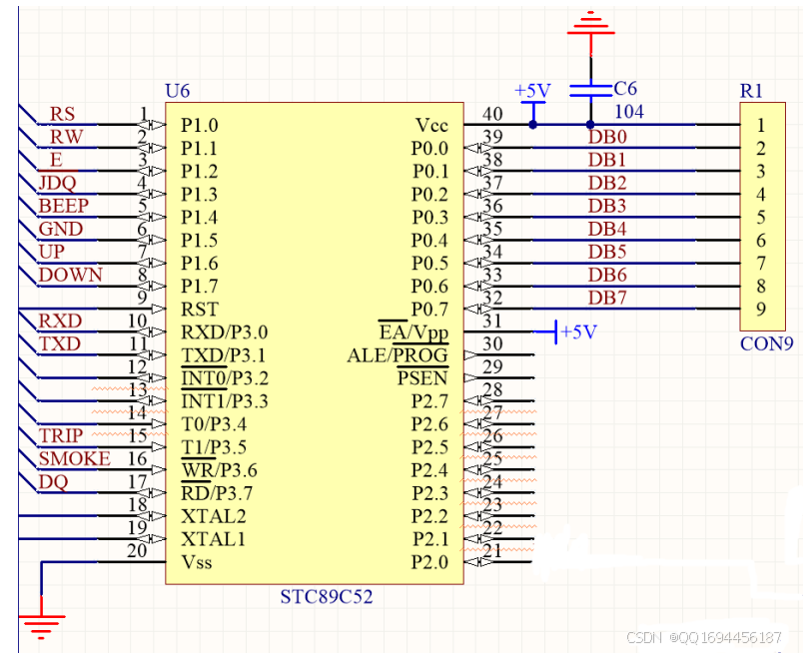This screenshot has height=653, width=812.
Task: Click the P0.7 pin name
Action: coord(429,310)
